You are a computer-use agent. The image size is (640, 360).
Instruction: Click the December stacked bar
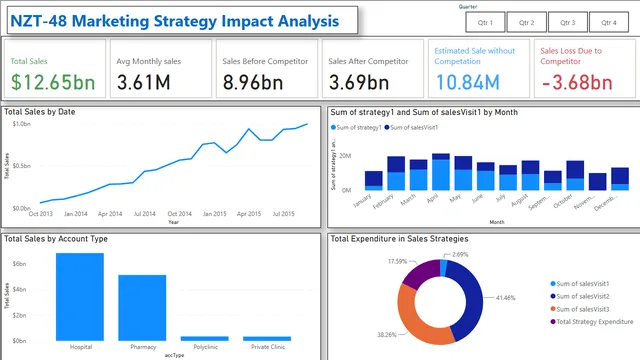[x=620, y=179]
